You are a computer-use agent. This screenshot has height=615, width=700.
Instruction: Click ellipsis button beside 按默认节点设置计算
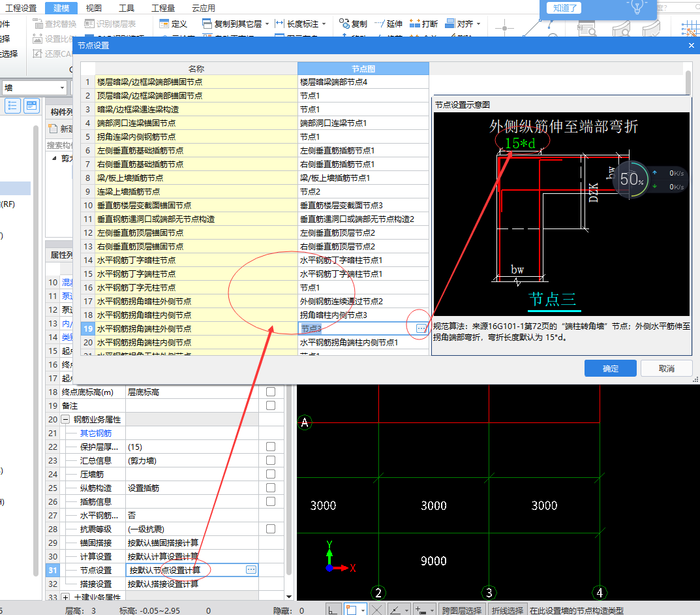pyautogui.click(x=251, y=570)
